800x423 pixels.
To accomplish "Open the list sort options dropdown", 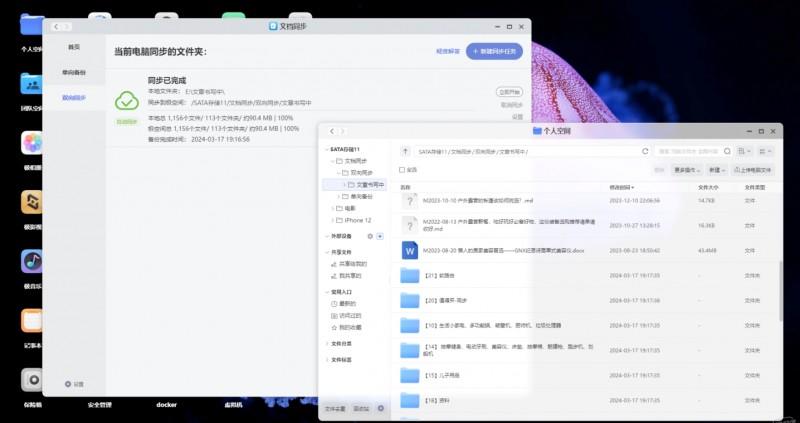I will pyautogui.click(x=765, y=152).
